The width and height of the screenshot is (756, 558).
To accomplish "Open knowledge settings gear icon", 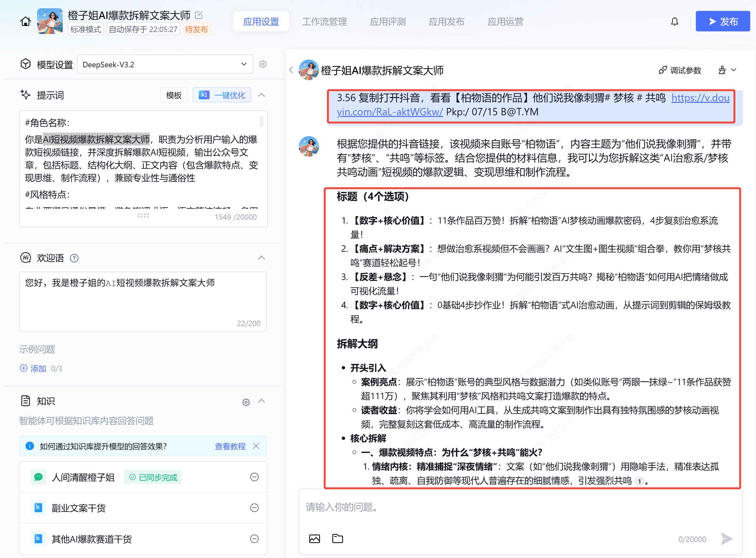I will [246, 402].
